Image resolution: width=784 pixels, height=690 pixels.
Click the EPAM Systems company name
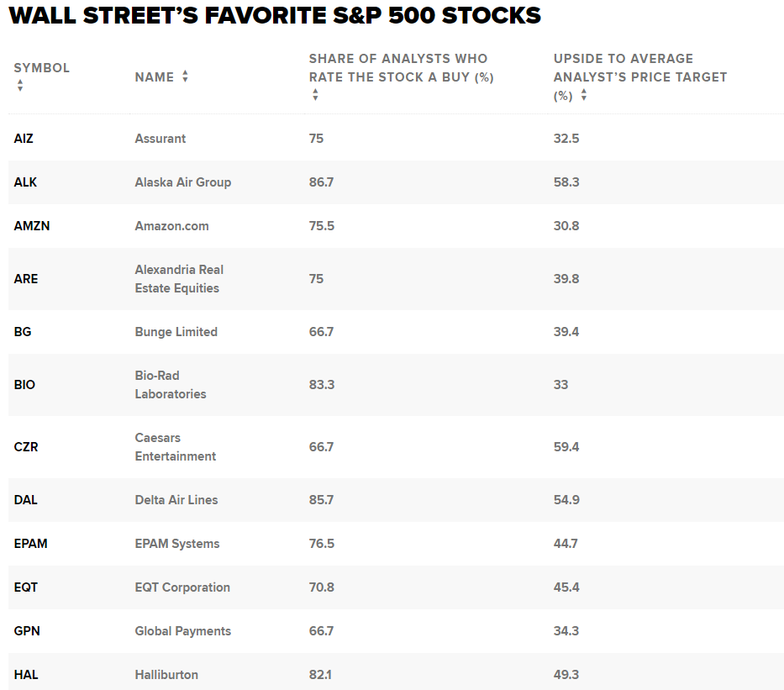pyautogui.click(x=177, y=544)
